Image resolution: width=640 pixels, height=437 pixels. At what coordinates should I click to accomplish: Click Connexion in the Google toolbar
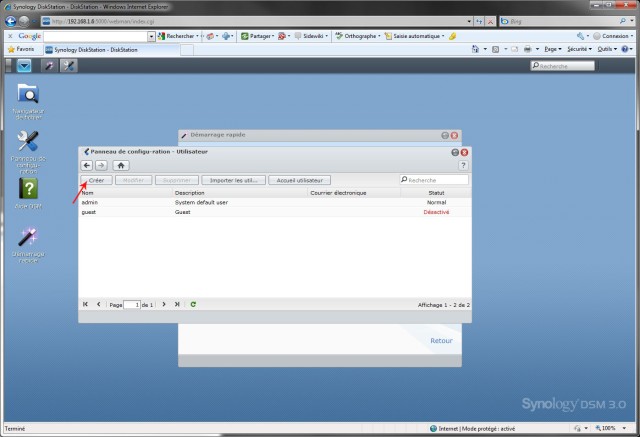[x=613, y=36]
